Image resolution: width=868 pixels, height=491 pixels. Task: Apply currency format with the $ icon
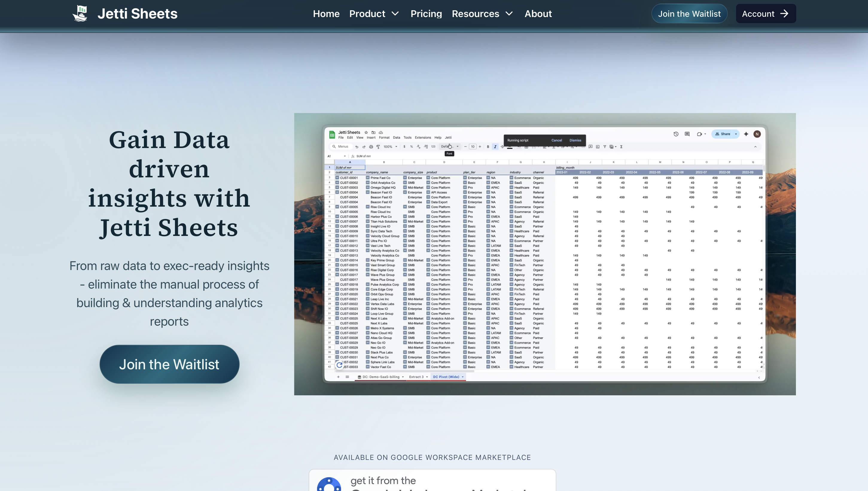405,147
